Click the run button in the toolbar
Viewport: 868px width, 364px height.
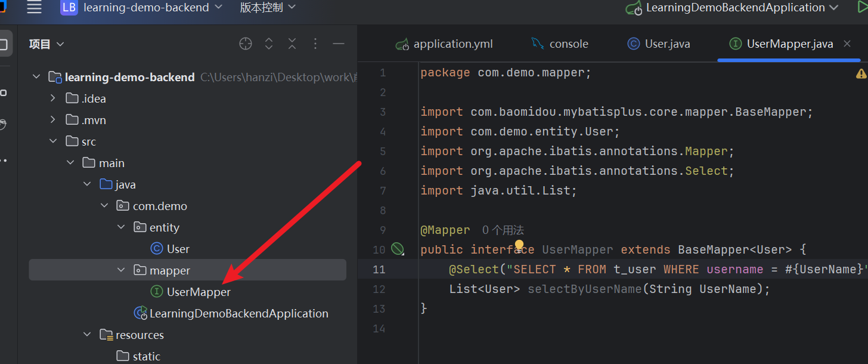(862, 8)
